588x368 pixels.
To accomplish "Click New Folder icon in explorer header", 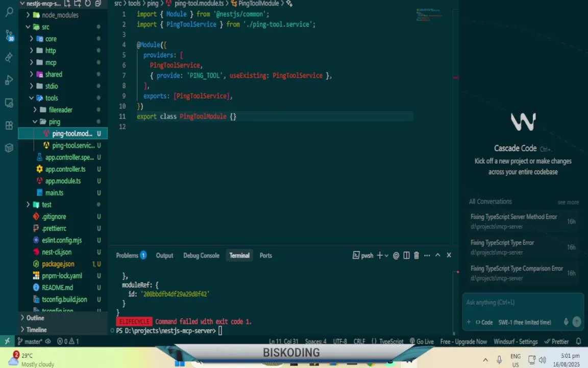I will coord(78,4).
